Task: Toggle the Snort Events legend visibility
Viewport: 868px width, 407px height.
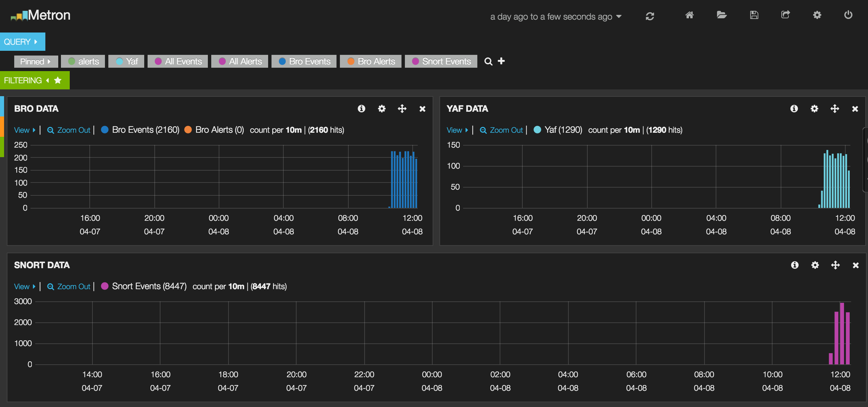Action: (x=105, y=286)
